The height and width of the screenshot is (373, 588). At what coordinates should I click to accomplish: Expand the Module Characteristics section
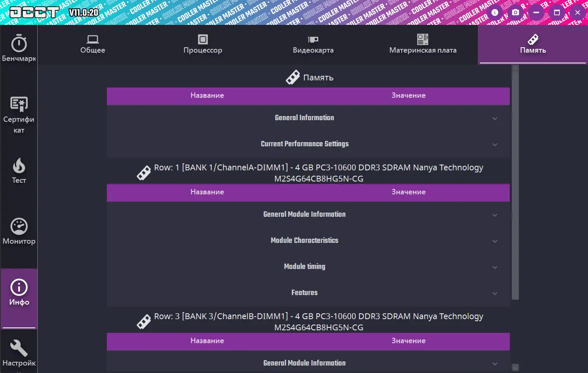coord(308,241)
